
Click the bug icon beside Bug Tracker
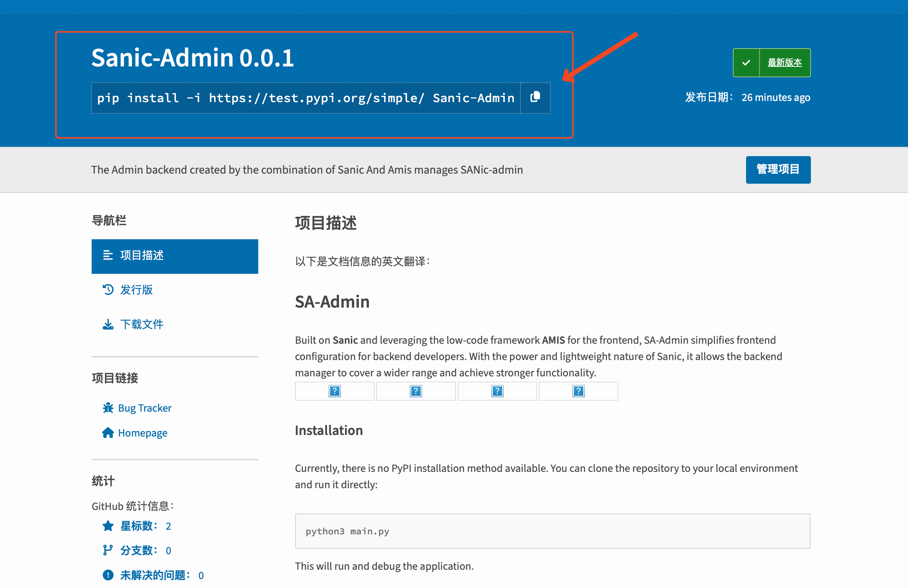pos(108,408)
